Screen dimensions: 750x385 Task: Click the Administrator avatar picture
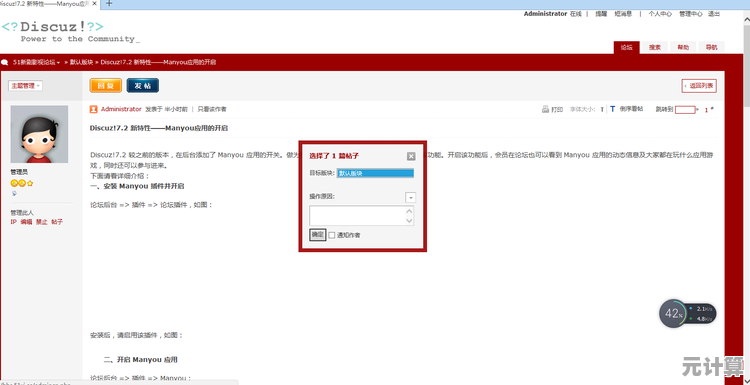[39, 134]
